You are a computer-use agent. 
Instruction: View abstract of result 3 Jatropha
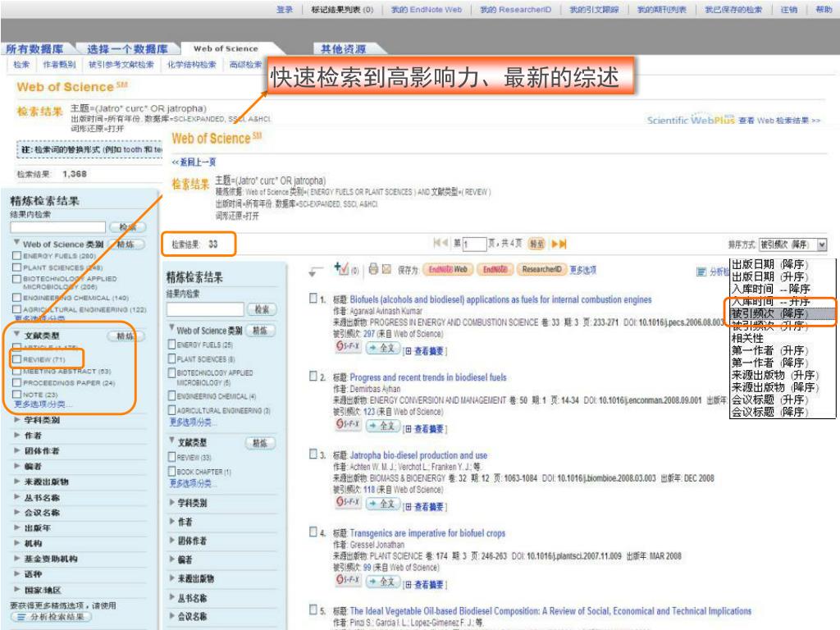(425, 506)
